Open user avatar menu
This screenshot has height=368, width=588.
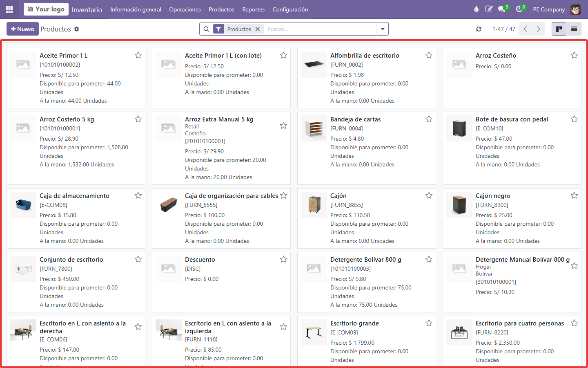coord(575,9)
